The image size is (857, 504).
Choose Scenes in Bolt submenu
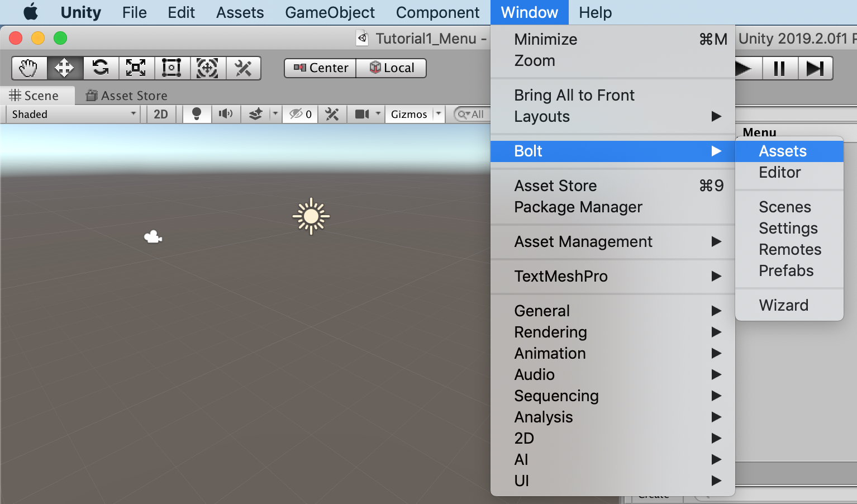click(789, 207)
